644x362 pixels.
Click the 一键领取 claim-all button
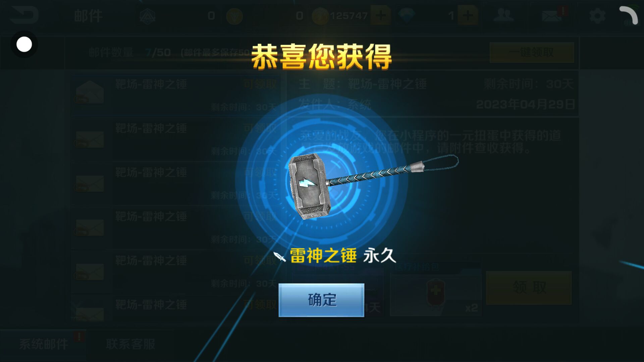(532, 52)
